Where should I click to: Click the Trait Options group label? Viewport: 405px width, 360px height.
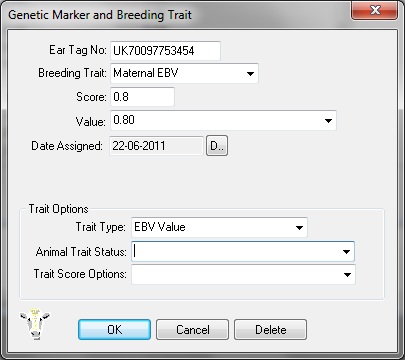58,209
